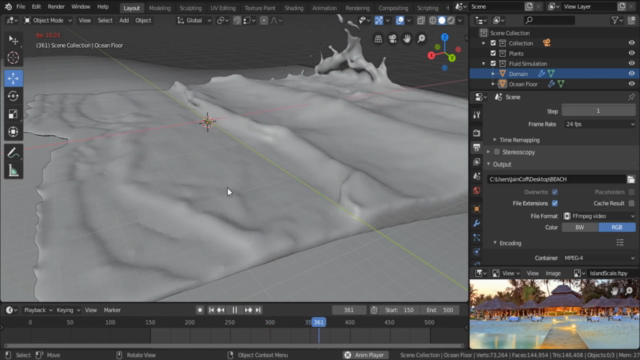Select the Move tool

pos(13,78)
